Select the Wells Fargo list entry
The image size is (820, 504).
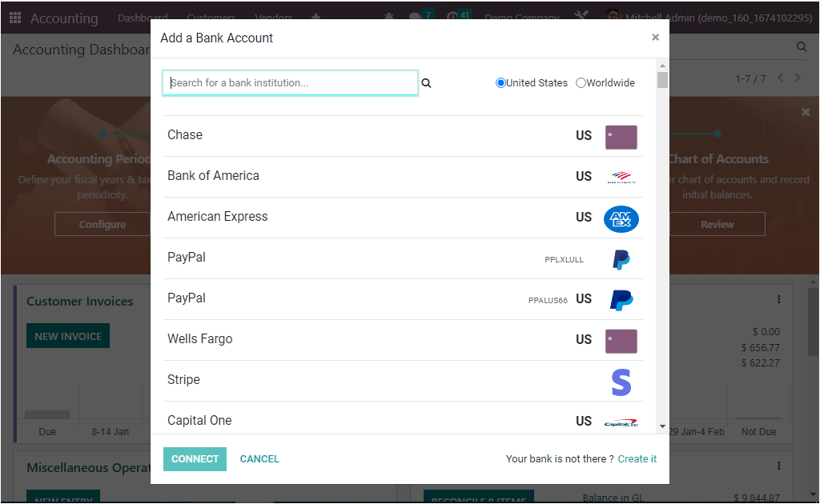click(403, 340)
